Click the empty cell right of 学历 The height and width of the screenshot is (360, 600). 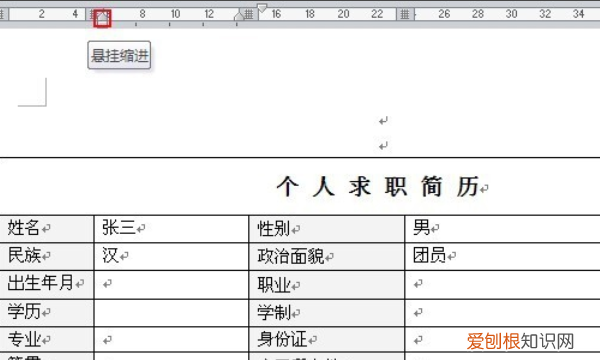[171, 313]
